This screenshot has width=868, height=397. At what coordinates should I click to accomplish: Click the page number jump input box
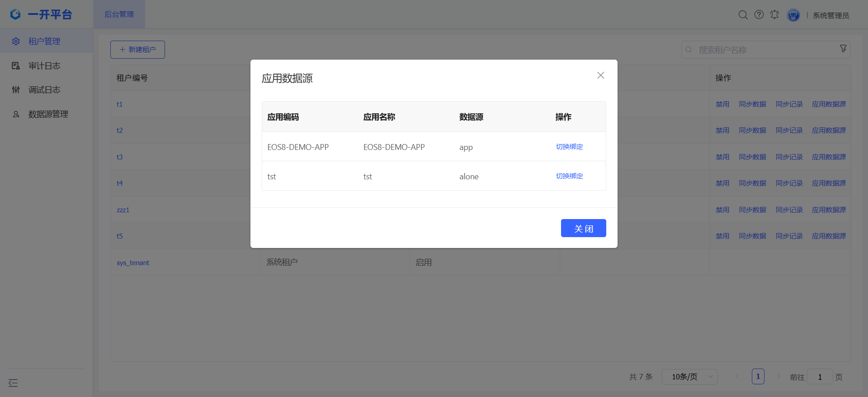(820, 377)
